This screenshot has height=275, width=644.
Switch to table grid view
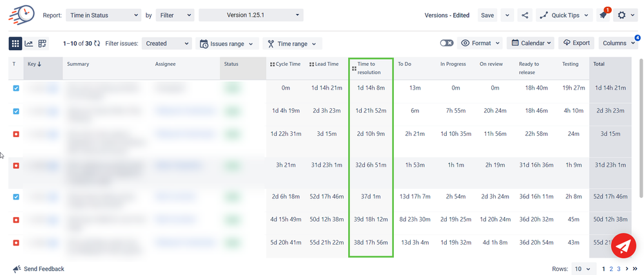[15, 44]
